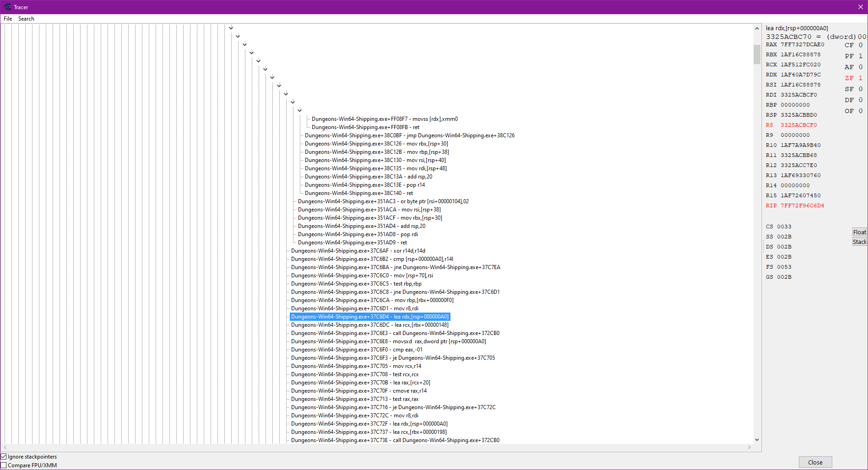Image resolution: width=868 pixels, height=470 pixels.
Task: Open the Stack view button
Action: [x=859, y=242]
